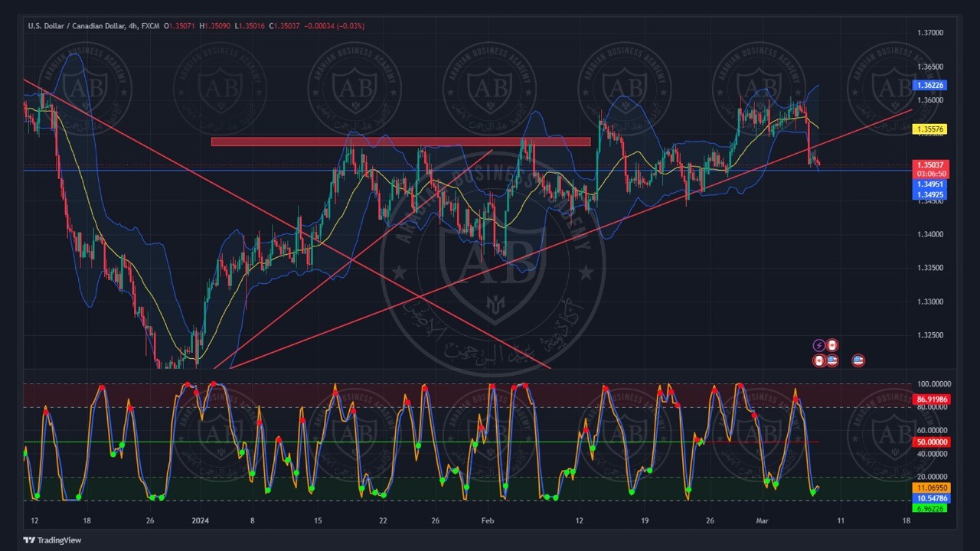The height and width of the screenshot is (551, 980).
Task: Click the blue 1.34925 price label
Action: pos(931,196)
